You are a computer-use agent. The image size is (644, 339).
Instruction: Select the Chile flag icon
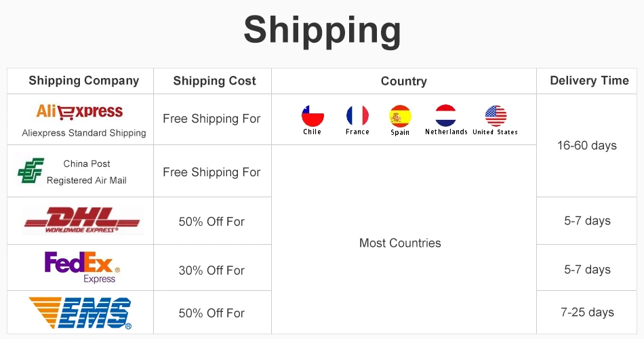[x=313, y=116]
